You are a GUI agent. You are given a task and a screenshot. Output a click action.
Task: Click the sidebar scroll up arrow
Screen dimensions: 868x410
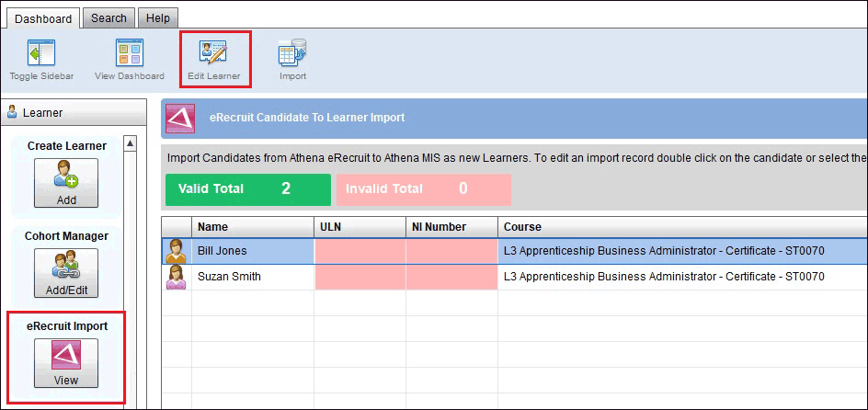click(130, 143)
